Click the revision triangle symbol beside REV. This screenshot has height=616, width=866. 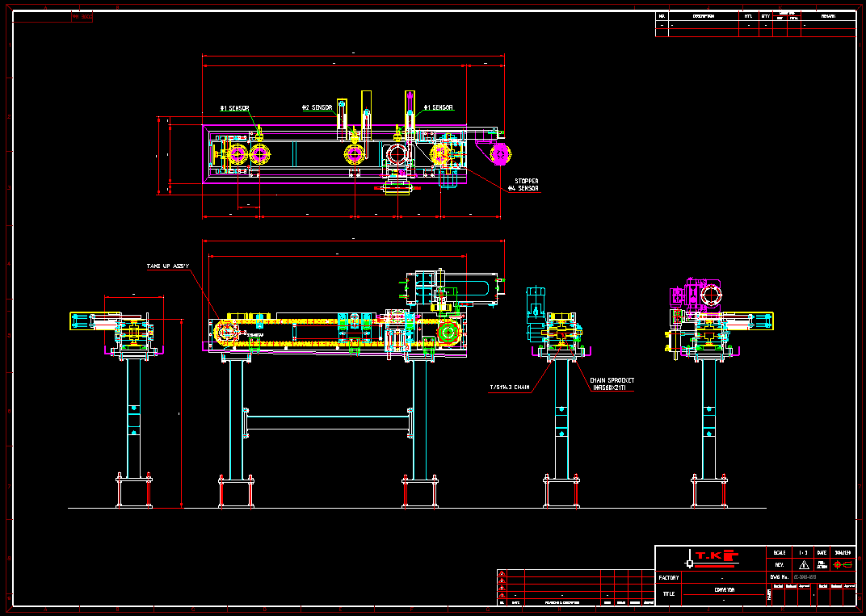coord(804,564)
